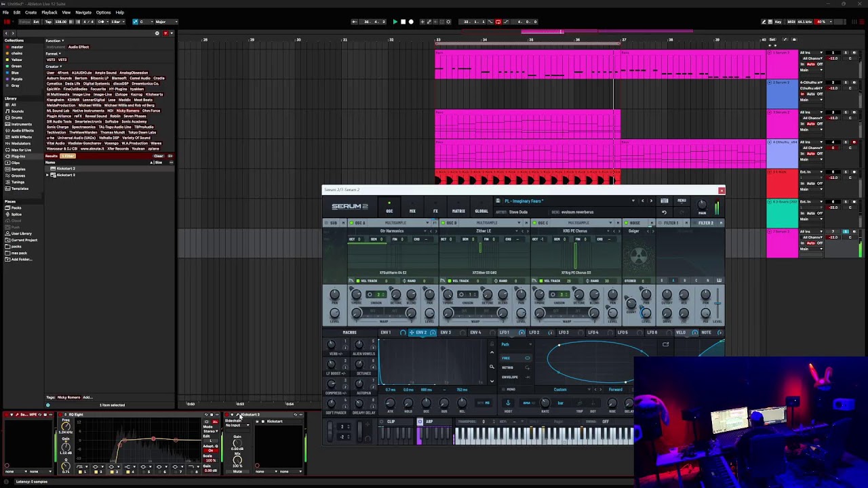Screen dimensions: 868x488
Task: Open Ableton's Create menu
Action: (31, 12)
